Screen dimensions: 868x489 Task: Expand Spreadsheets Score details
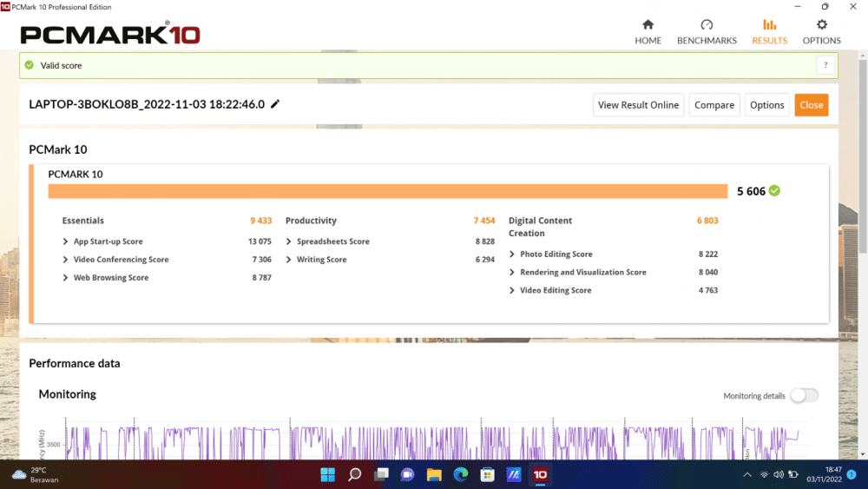pyautogui.click(x=289, y=241)
